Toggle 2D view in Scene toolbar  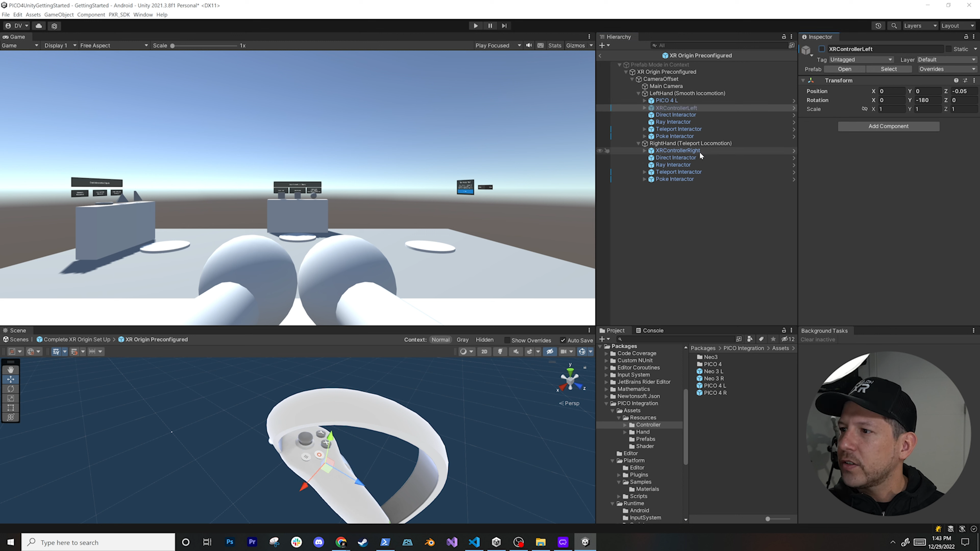484,352
